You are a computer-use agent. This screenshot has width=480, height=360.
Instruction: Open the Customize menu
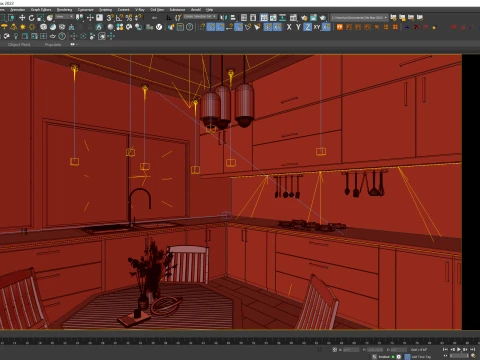(85, 10)
